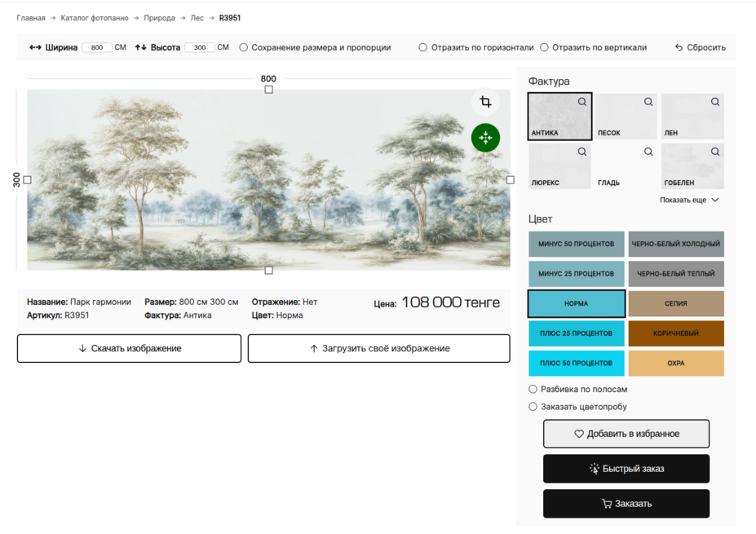Go to Природа breadcrumb category
Screen dimensions: 756x534
coord(159,18)
